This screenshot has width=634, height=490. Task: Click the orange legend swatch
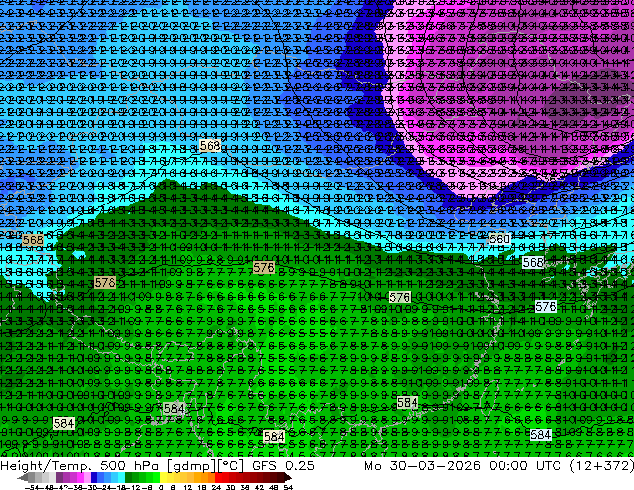[211, 477]
